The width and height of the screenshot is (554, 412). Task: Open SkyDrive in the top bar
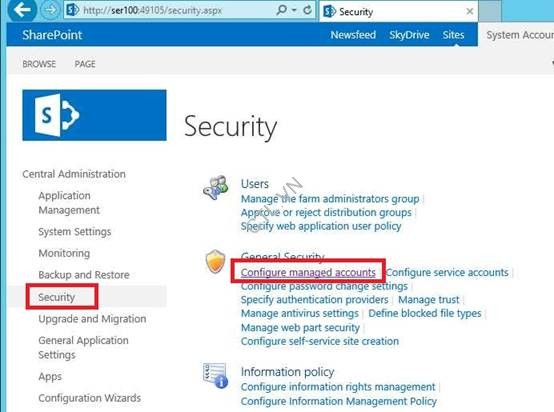click(x=409, y=35)
